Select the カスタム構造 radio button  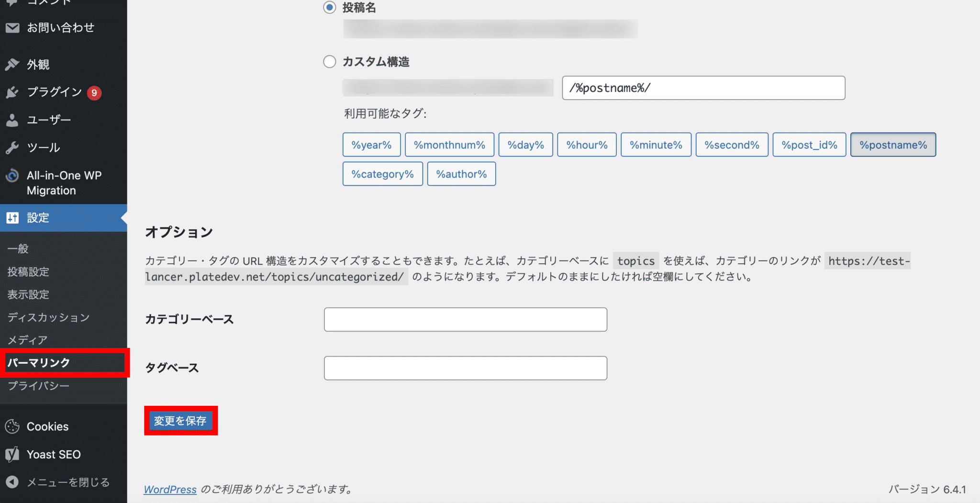tap(329, 62)
